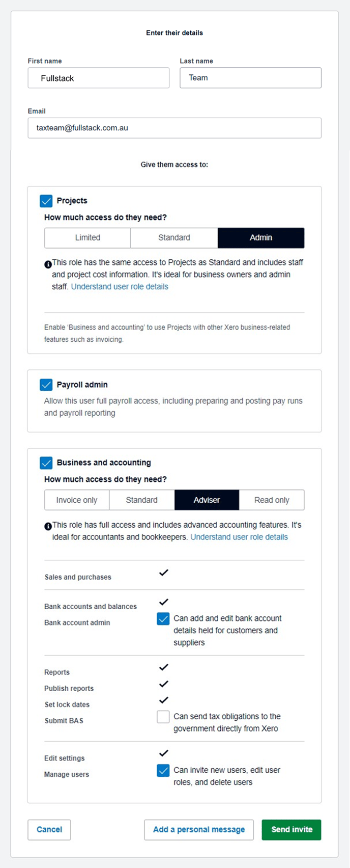Select the Adviser role
This screenshot has width=350, height=868.
207,500
